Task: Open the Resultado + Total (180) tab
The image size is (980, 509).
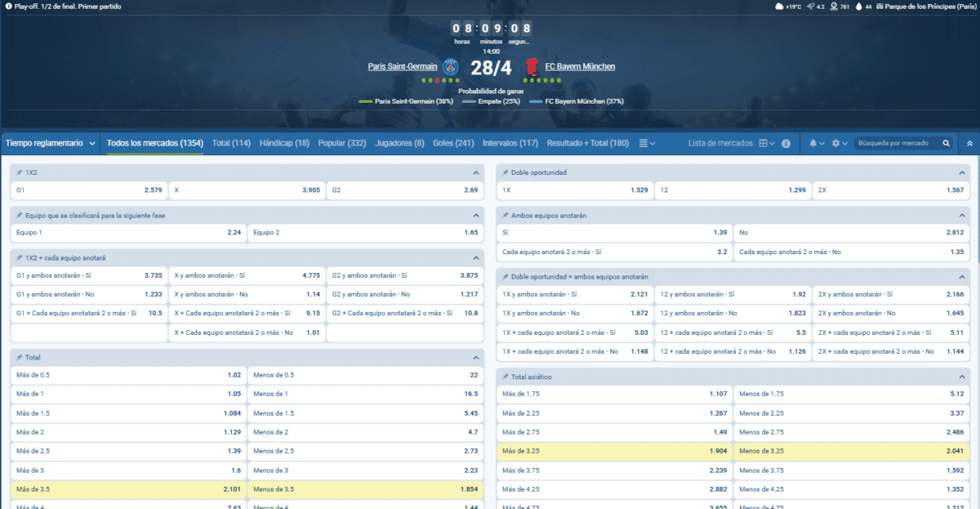Action: pyautogui.click(x=588, y=143)
